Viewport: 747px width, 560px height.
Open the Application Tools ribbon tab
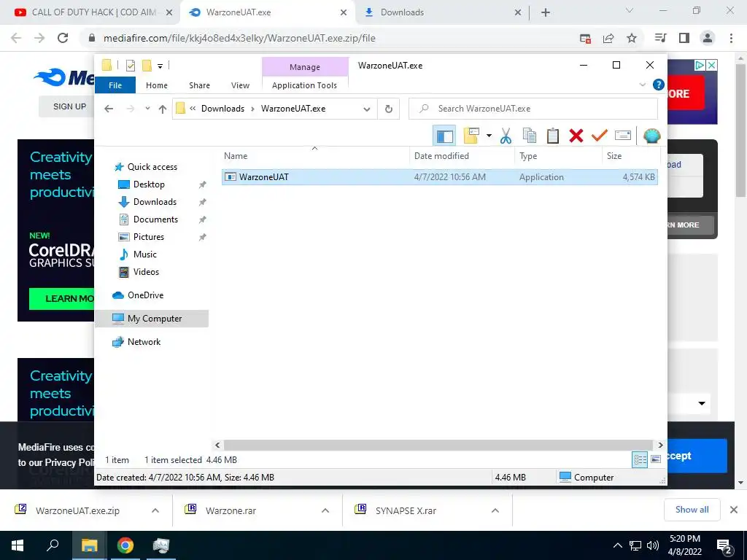pyautogui.click(x=304, y=85)
